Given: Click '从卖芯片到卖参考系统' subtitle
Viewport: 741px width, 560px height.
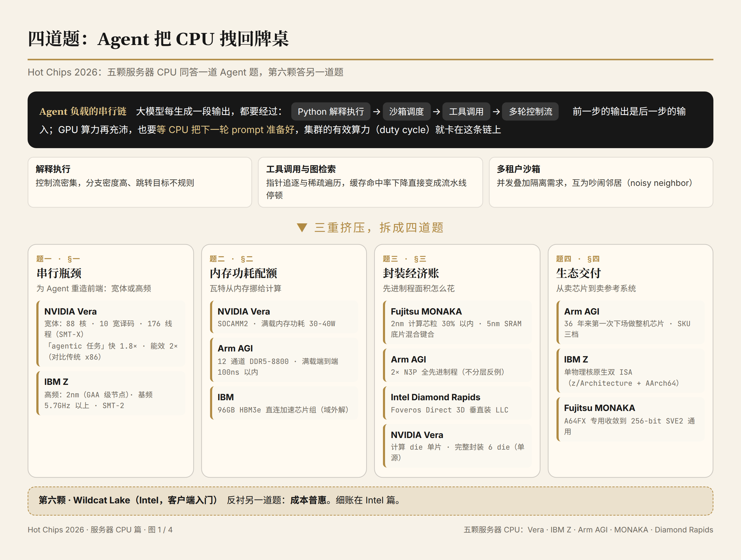Looking at the screenshot, I should [x=596, y=288].
